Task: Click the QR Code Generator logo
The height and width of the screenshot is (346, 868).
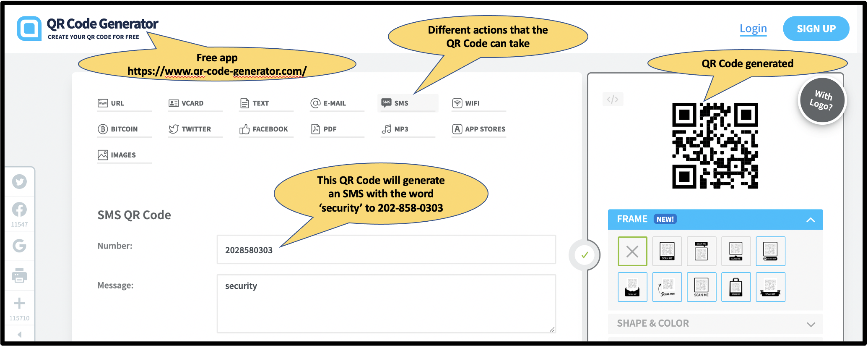Action: coord(88,29)
